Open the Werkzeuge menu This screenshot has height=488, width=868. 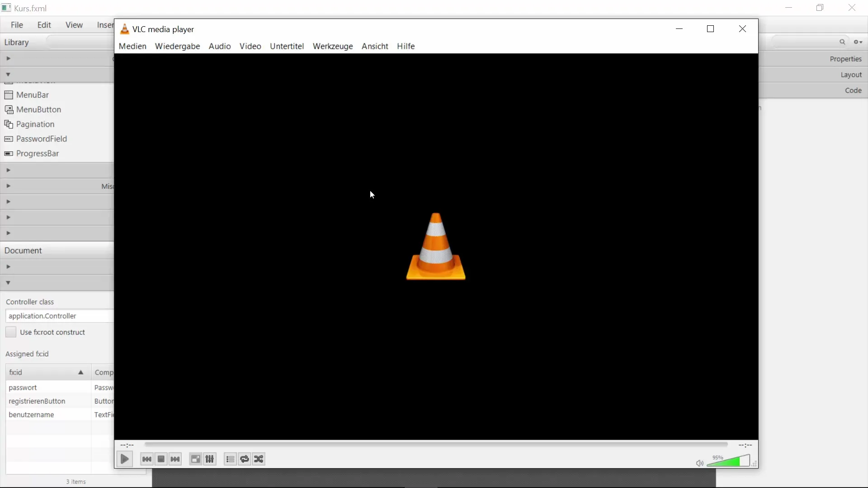point(333,46)
